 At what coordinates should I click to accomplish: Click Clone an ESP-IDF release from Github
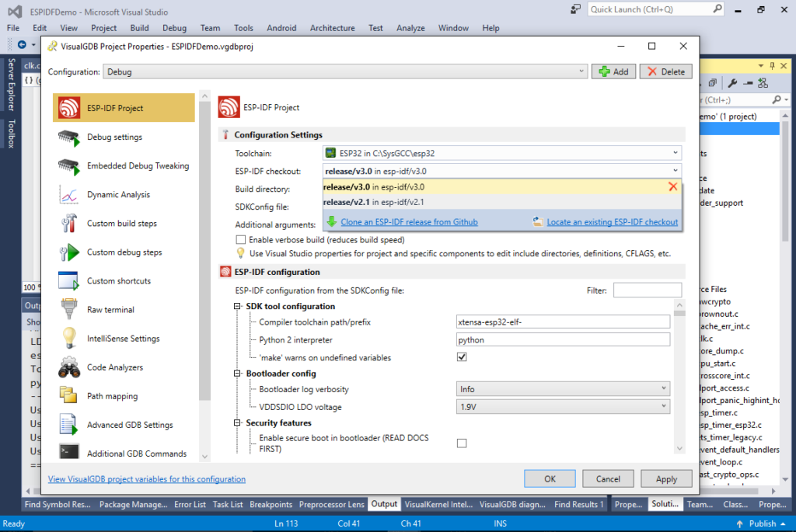tap(409, 222)
